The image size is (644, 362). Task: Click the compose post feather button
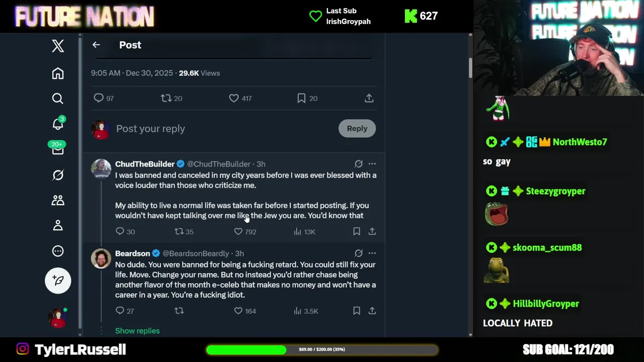point(58,280)
